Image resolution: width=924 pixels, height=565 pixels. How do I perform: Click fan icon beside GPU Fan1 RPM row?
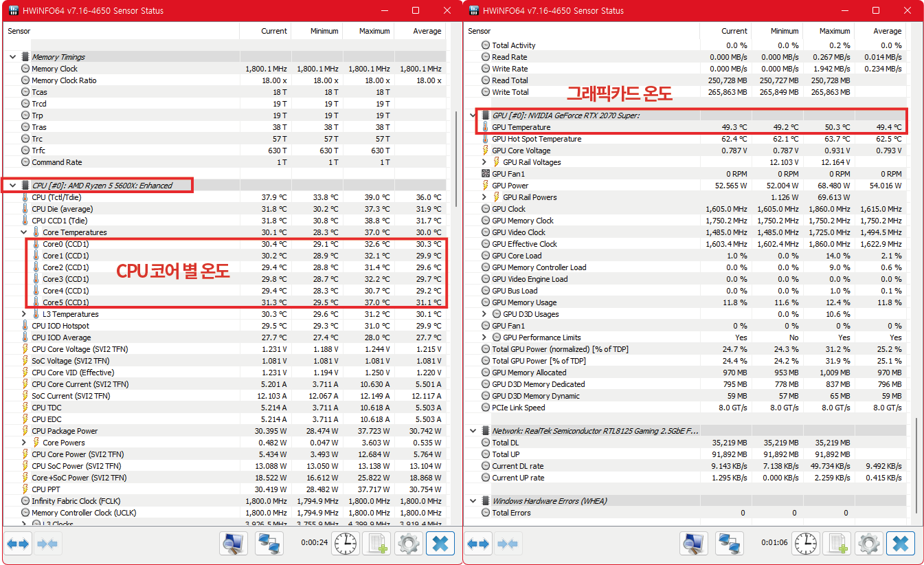tap(485, 174)
